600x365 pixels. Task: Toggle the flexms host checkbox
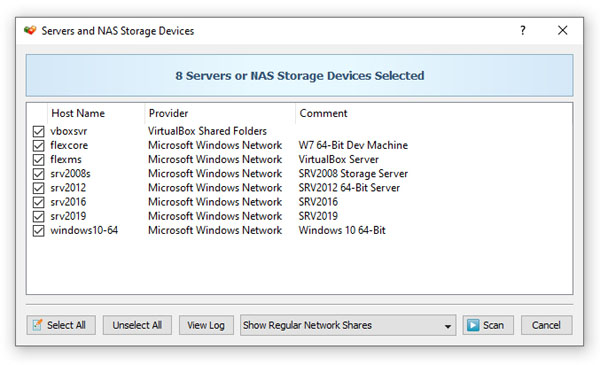point(38,160)
